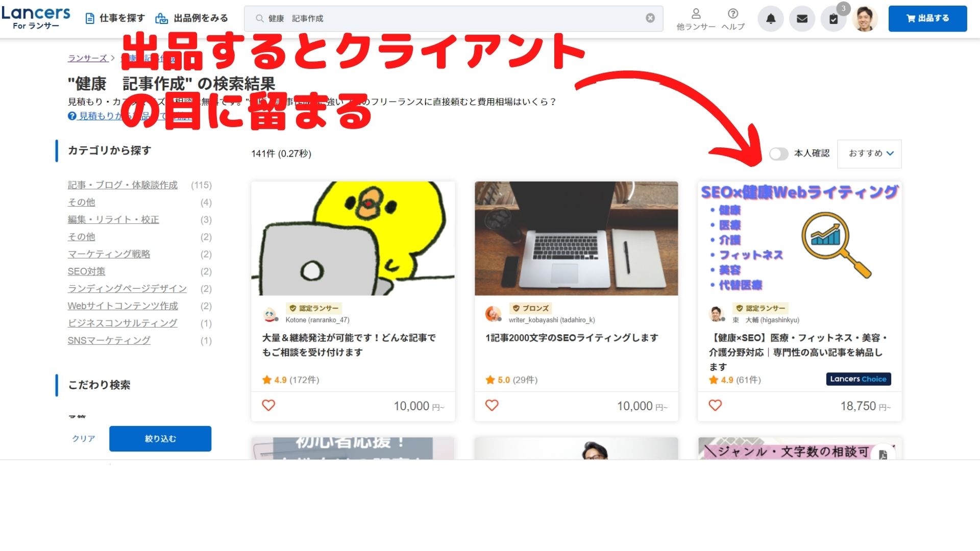Favorite the writer_kobayashi listing heart icon

492,406
